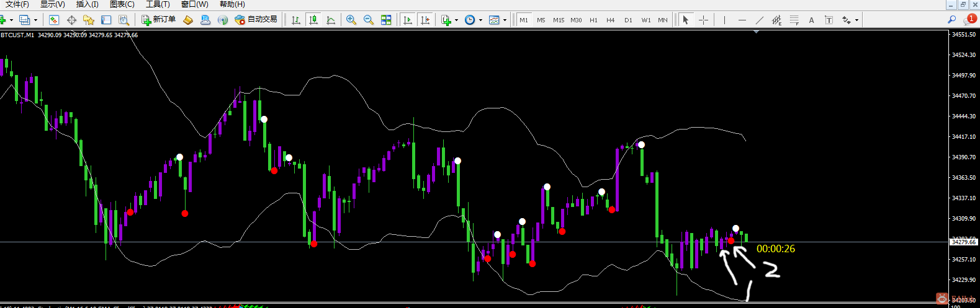Open the Terminal panel icon
Image resolution: width=980 pixels, height=308 pixels.
pyautogui.click(x=106, y=20)
